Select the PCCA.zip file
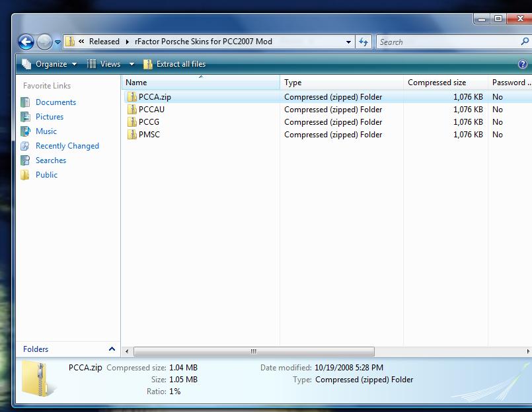 155,97
